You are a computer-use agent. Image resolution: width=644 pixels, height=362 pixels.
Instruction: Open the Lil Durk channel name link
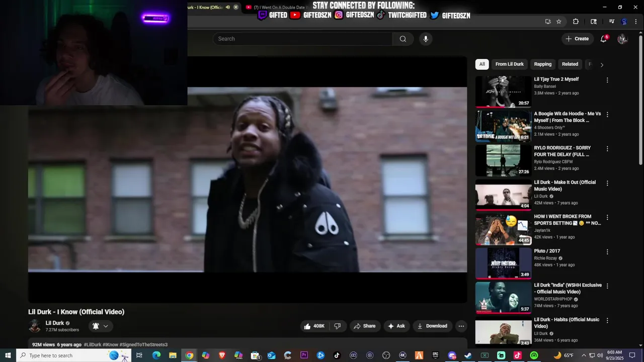click(x=55, y=323)
